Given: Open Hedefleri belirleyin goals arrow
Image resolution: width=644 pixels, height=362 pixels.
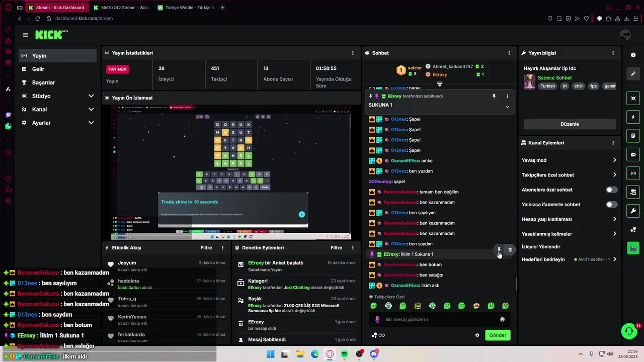Looking at the screenshot, I should tap(614, 259).
